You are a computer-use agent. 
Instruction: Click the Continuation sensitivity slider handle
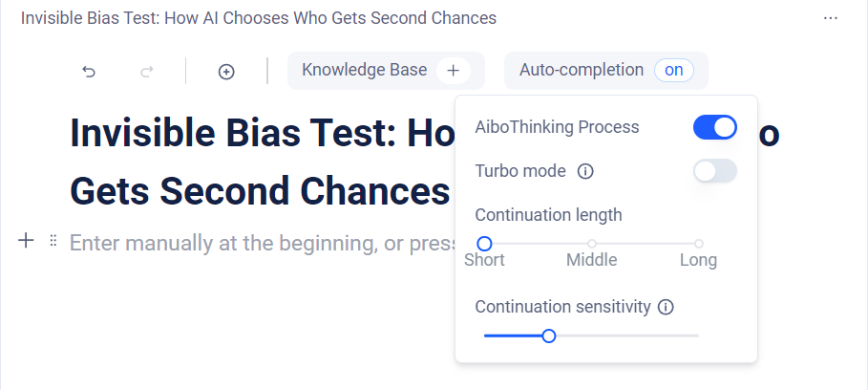[x=549, y=336]
